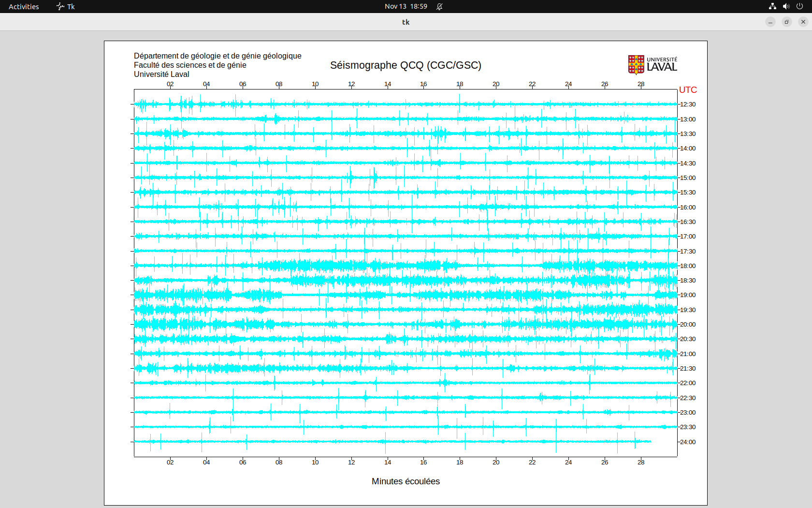Click the Tk app icon in top bar
The height and width of the screenshot is (508, 812).
(60, 6)
